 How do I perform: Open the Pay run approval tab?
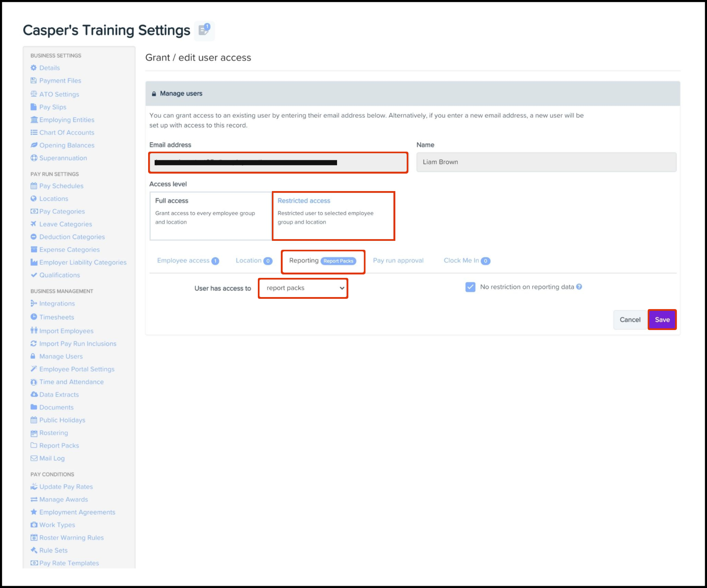[x=398, y=261]
